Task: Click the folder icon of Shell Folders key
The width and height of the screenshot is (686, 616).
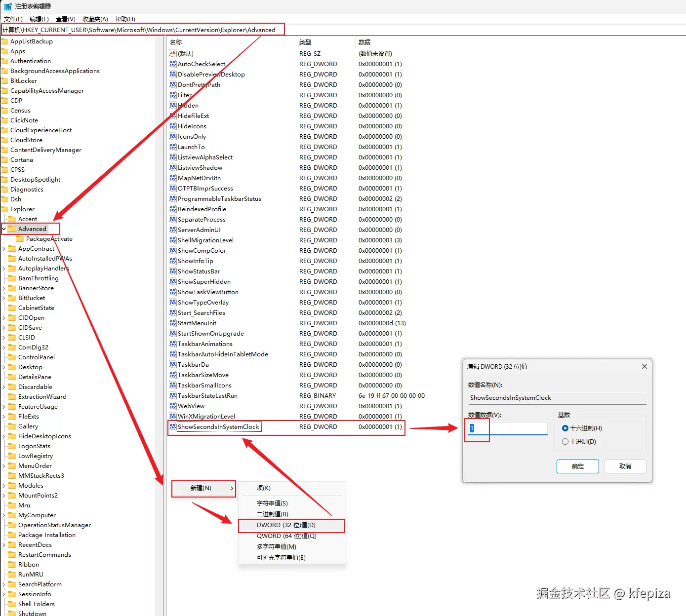Action: click(12, 604)
